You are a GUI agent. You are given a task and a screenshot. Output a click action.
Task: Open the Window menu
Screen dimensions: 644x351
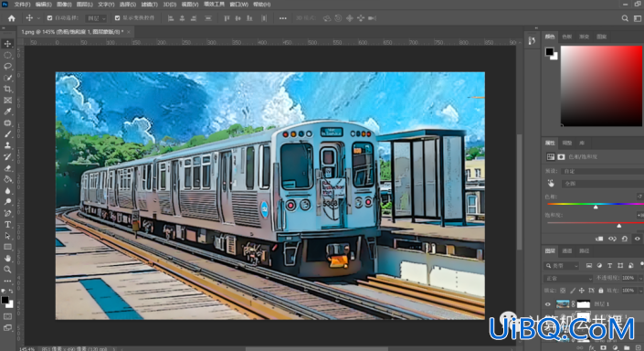(x=238, y=4)
